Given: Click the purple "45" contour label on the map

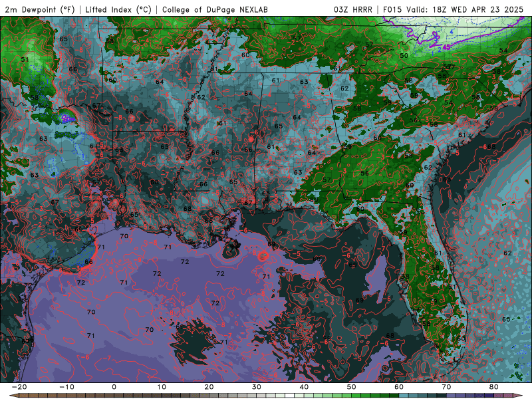Looking at the screenshot, I should 446,47.
